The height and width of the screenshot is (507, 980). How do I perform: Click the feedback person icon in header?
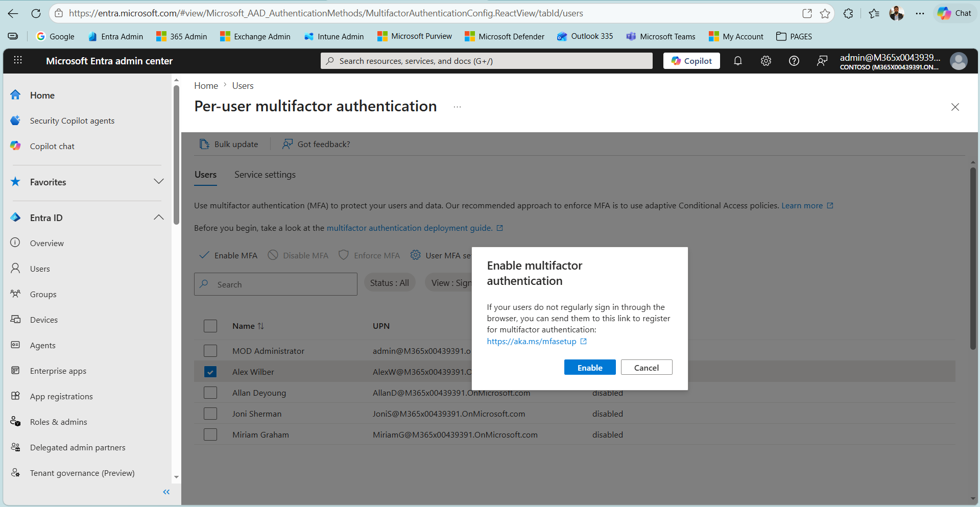(x=822, y=61)
